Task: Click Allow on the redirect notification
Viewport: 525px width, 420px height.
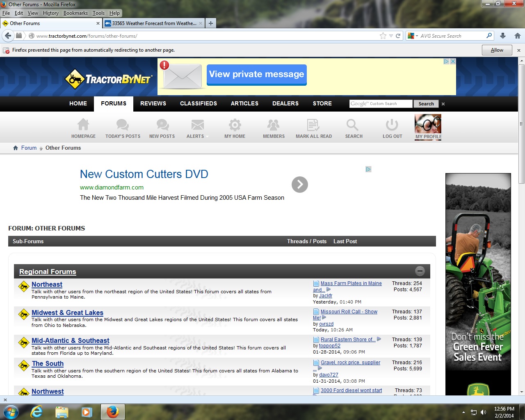Action: [497, 50]
